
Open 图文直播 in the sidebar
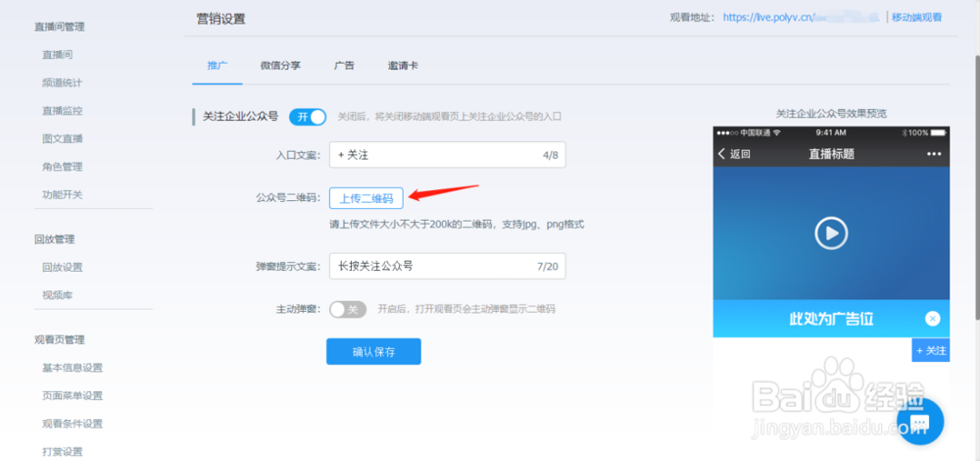[63, 138]
